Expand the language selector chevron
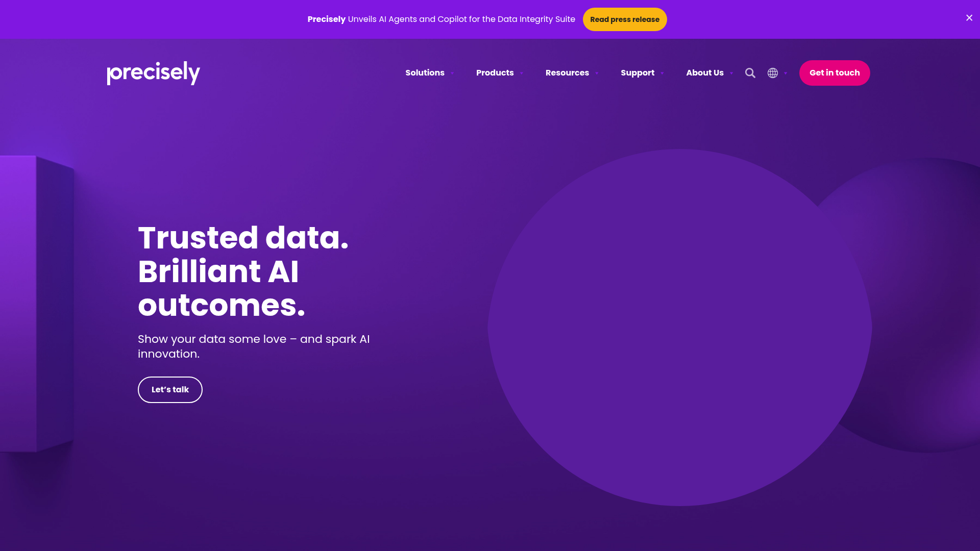This screenshot has height=551, width=980. click(786, 73)
